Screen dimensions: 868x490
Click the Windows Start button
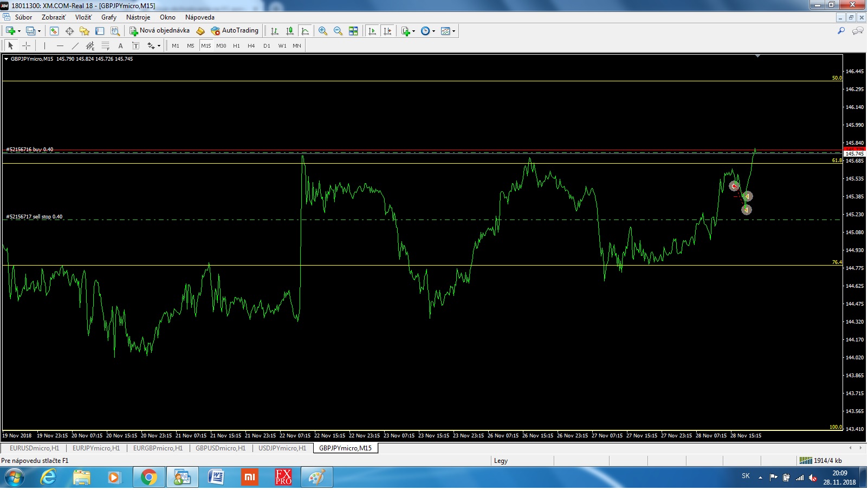[14, 478]
